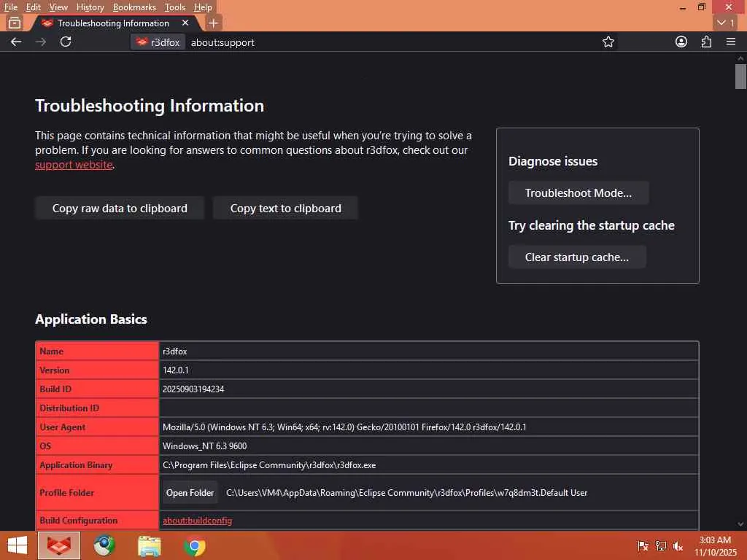747x560 pixels.
Task: Open the Tools menu
Action: tap(175, 7)
